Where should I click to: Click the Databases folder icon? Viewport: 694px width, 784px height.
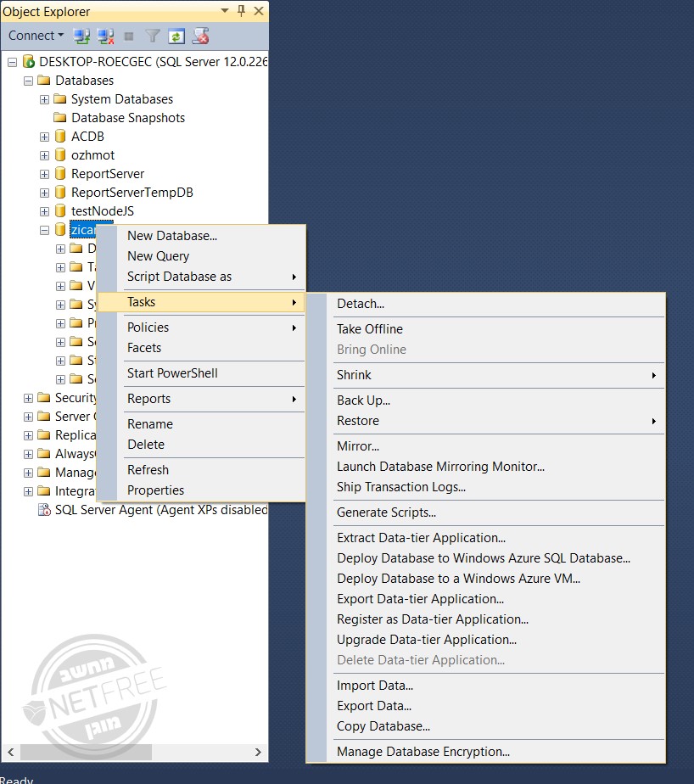44,80
